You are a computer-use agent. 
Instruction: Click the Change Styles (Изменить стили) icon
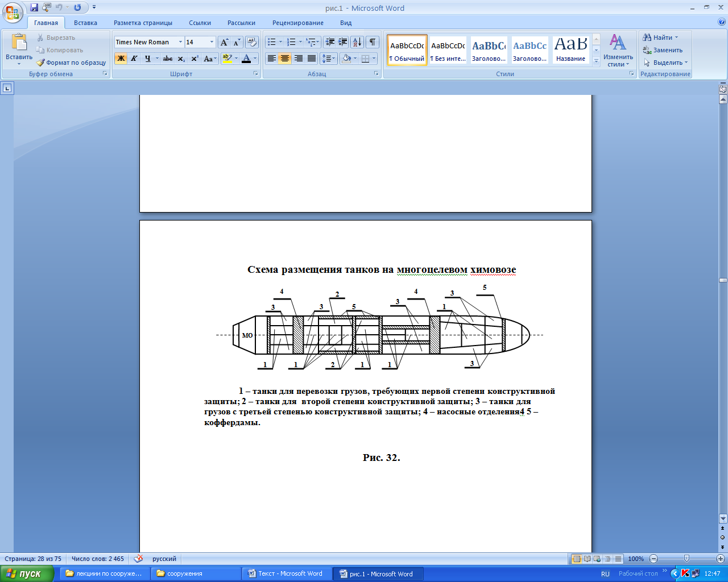tap(618, 50)
